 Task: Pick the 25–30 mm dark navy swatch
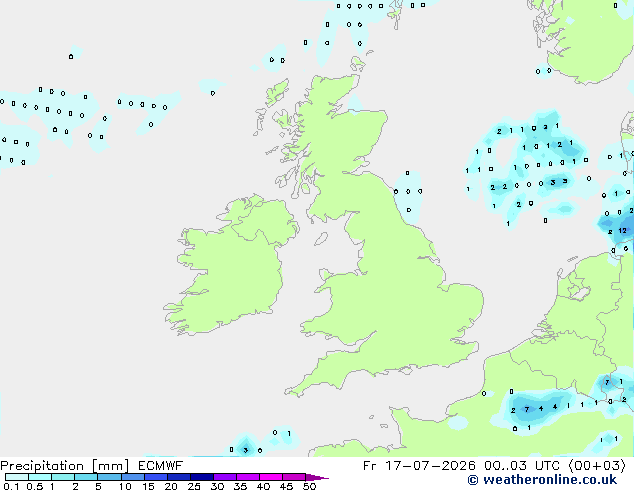click(x=202, y=477)
